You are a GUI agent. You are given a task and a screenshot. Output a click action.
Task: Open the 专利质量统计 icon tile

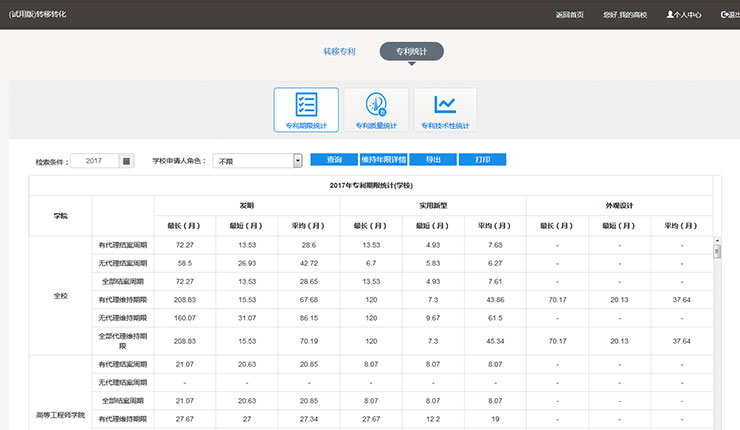pos(376,110)
